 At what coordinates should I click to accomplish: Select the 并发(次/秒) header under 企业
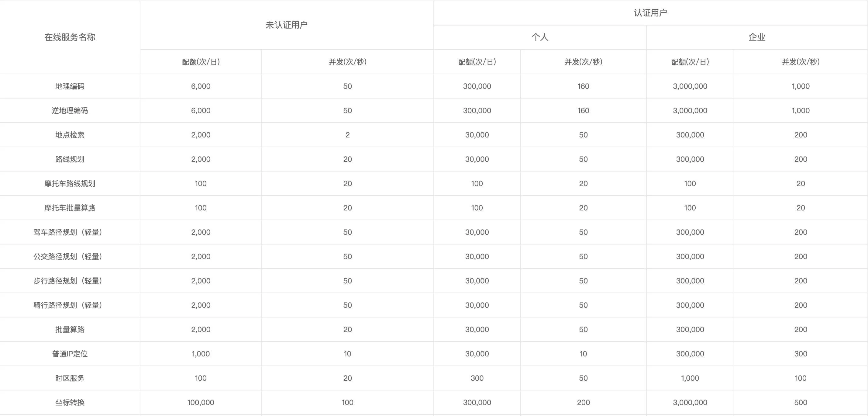pyautogui.click(x=801, y=62)
